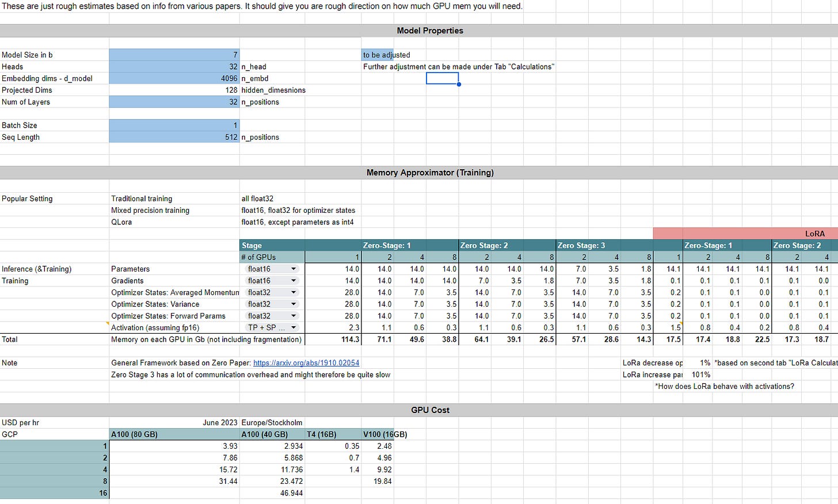Select the A100 40GB price '2.934'
This screenshot has width=838, height=504.
coord(272,446)
